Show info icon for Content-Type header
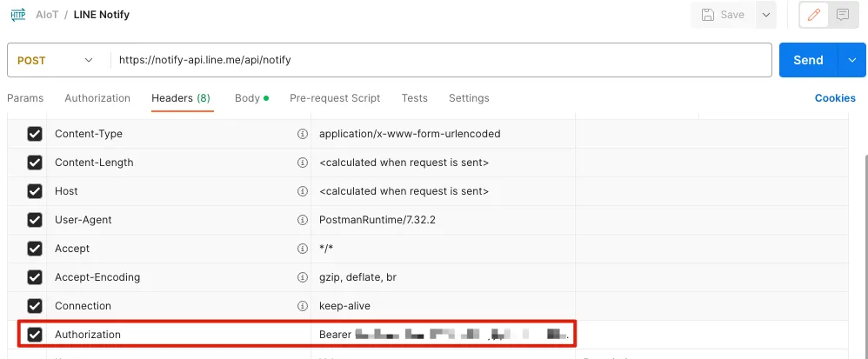 coord(303,134)
